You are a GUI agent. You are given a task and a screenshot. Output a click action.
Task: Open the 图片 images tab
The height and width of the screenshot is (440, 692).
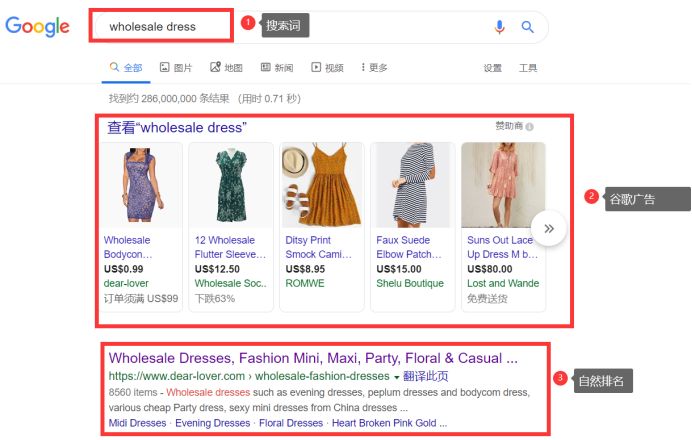[x=176, y=68]
